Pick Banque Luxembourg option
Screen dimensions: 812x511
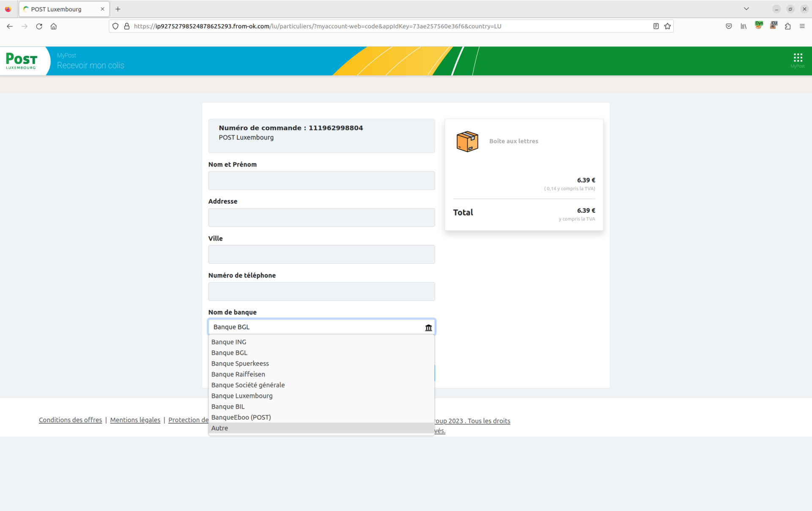[x=321, y=396]
